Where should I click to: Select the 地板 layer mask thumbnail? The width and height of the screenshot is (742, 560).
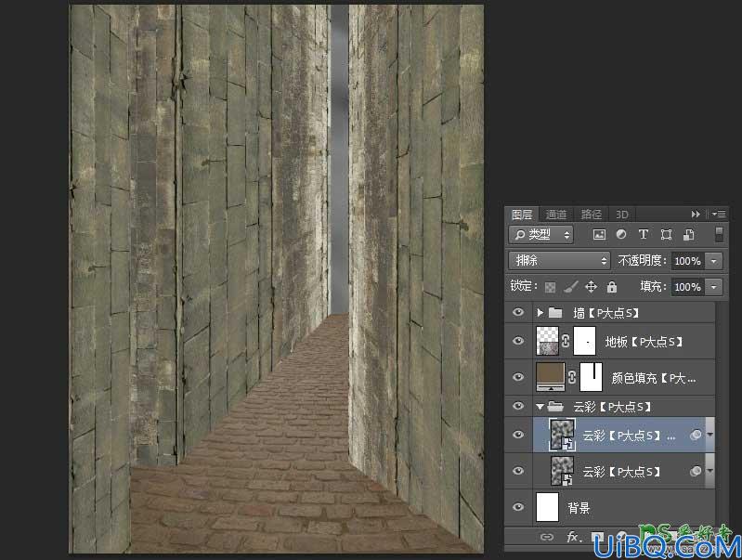584,341
